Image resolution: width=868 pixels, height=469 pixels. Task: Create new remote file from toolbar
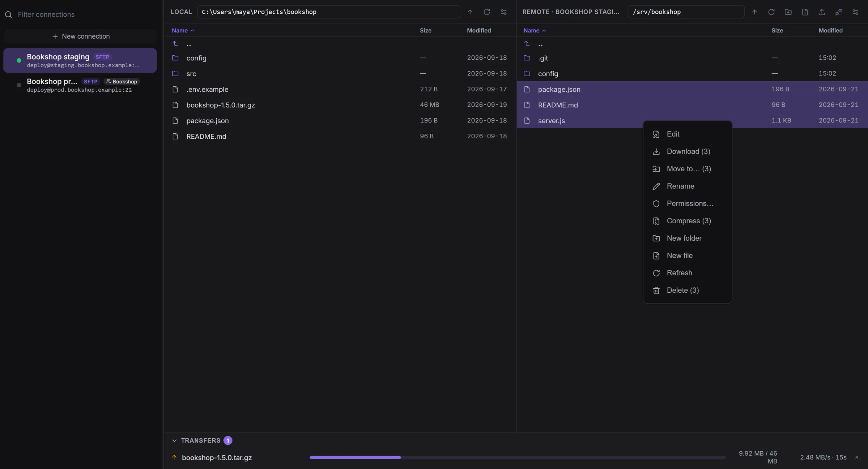pos(805,12)
